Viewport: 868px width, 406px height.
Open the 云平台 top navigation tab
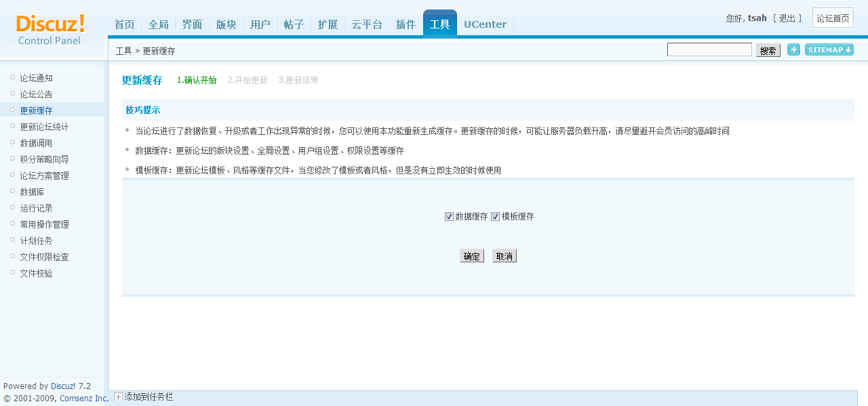click(x=367, y=24)
